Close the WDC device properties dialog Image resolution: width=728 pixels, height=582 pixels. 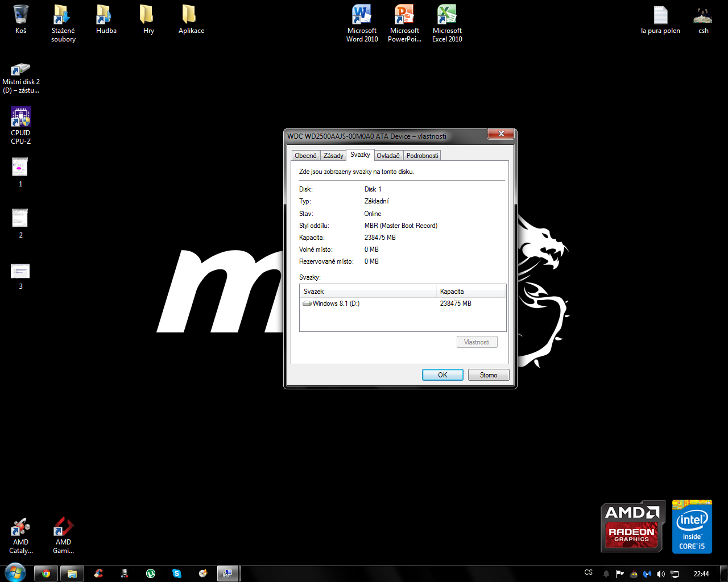(500, 134)
